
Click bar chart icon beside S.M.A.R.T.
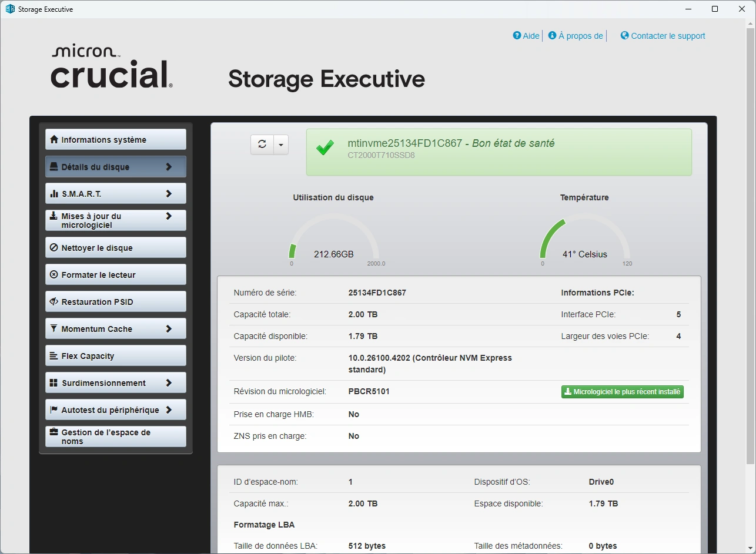(x=54, y=194)
